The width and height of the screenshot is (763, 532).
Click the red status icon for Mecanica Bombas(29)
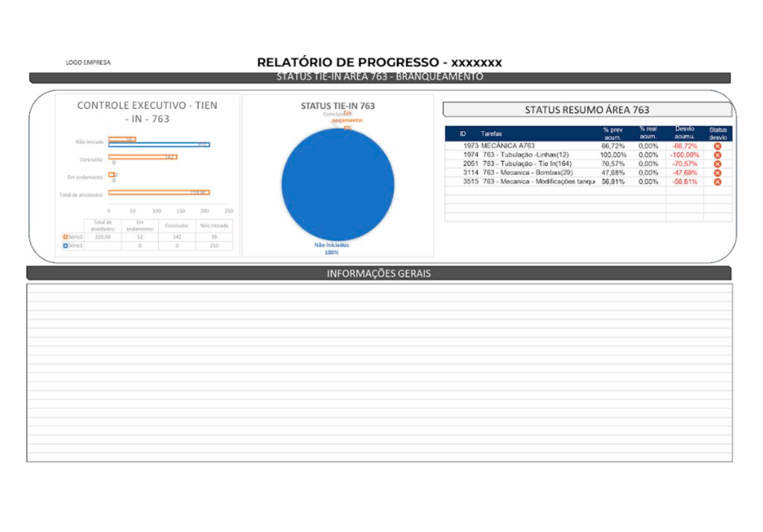tap(718, 173)
